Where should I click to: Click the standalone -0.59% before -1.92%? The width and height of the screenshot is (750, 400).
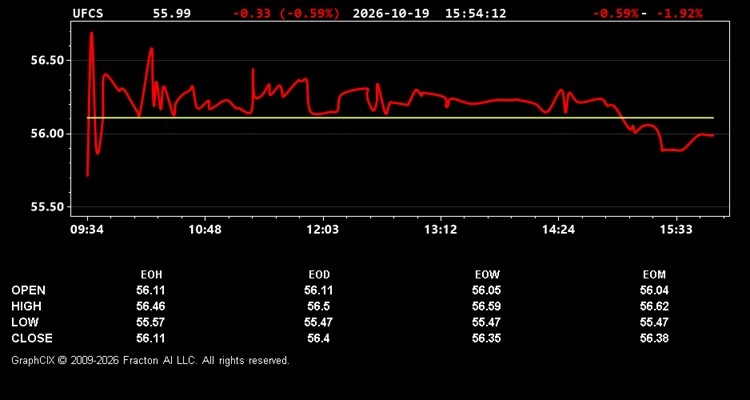(x=616, y=13)
